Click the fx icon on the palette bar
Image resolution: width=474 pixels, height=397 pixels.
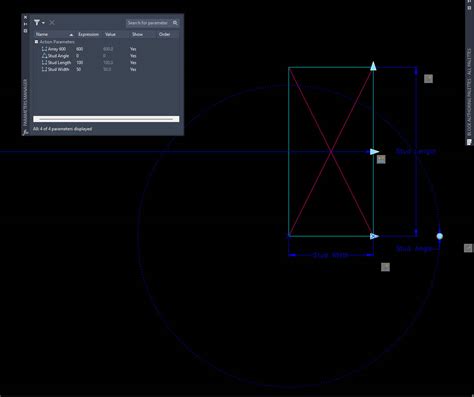click(25, 132)
